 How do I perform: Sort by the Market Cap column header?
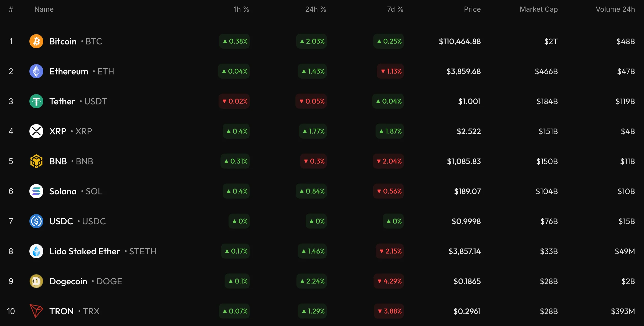[x=539, y=9]
